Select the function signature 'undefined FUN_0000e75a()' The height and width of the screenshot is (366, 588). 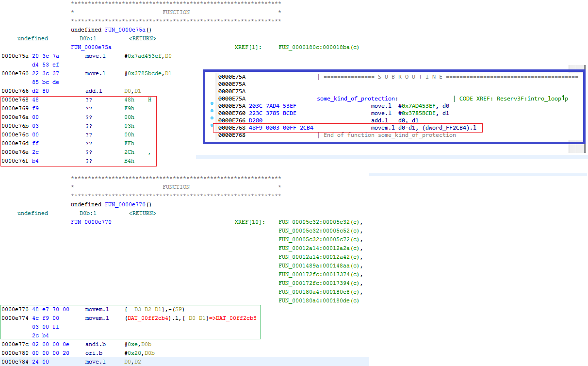click(111, 30)
